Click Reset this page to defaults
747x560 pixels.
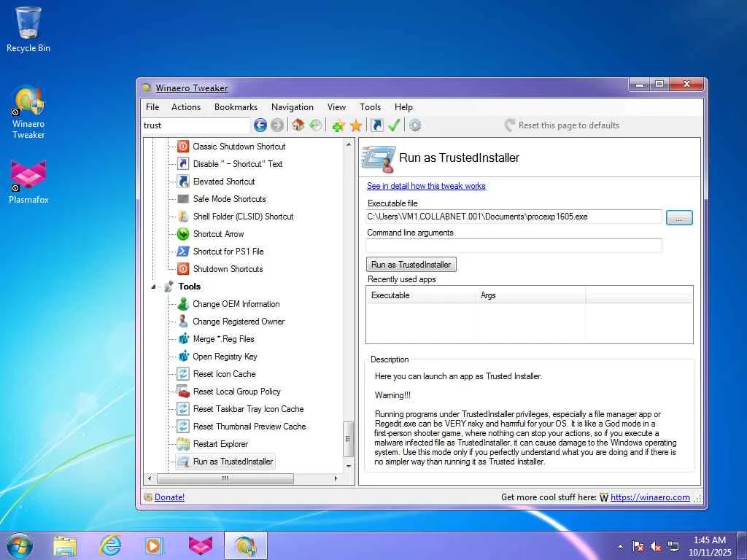[562, 125]
